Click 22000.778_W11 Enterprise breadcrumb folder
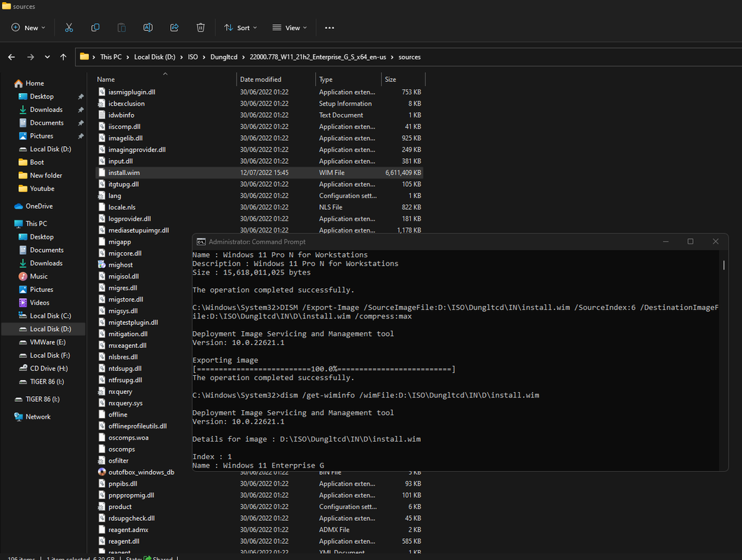The image size is (742, 560). [318, 57]
